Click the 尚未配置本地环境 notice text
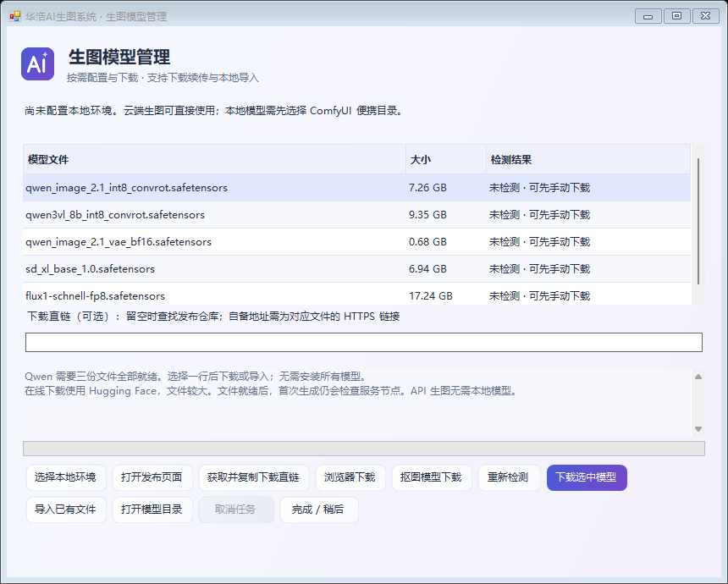 [213, 111]
